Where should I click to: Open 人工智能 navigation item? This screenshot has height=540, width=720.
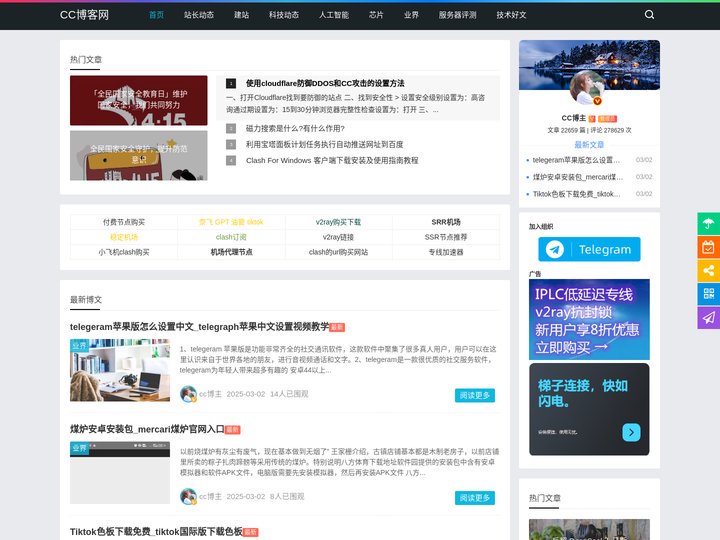[x=334, y=15]
